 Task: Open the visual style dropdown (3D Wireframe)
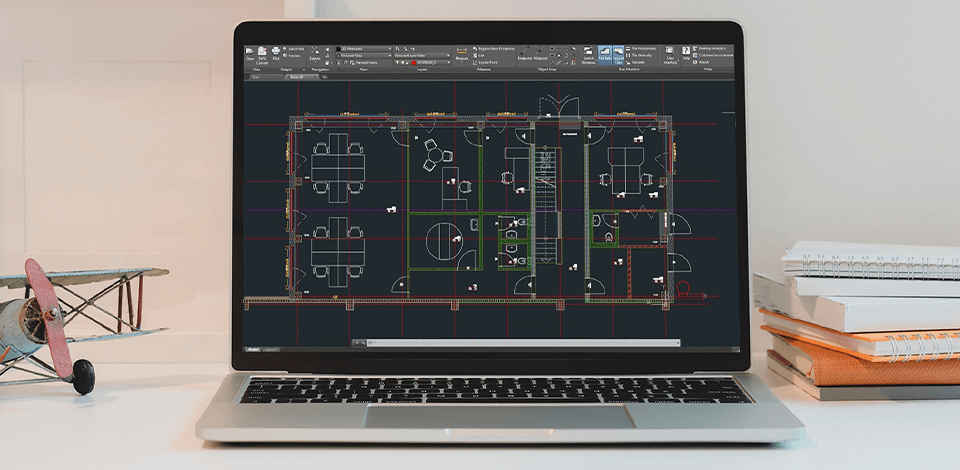[x=364, y=49]
